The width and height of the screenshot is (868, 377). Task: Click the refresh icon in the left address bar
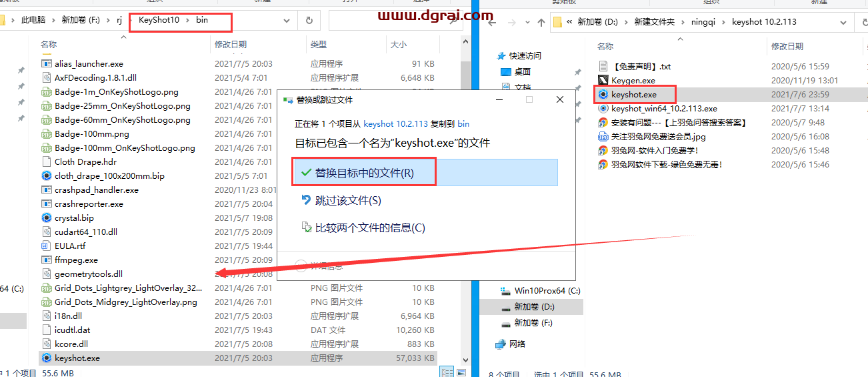[x=309, y=21]
